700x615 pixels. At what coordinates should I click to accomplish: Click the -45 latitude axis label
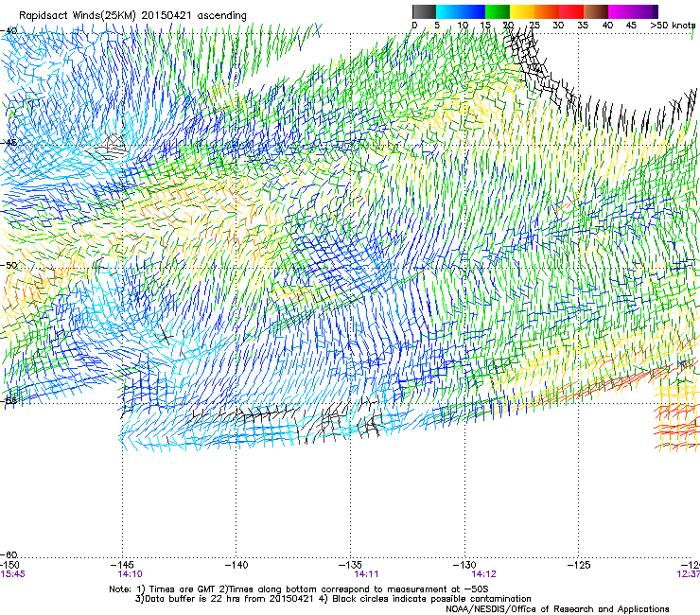[x=9, y=143]
